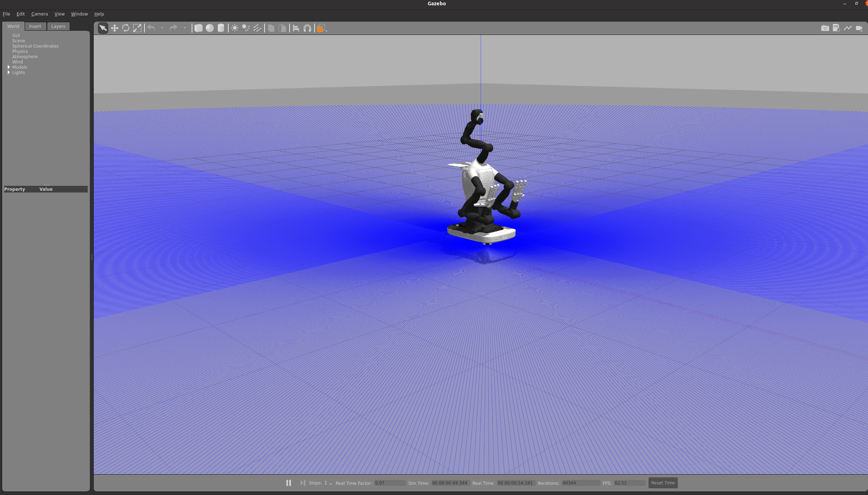This screenshot has height=495, width=868.
Task: Open the Camera menu
Action: [39, 14]
